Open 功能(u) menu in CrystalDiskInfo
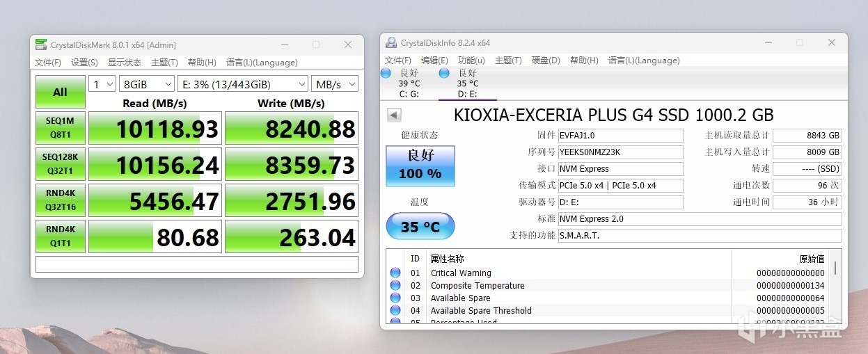 pos(471,61)
